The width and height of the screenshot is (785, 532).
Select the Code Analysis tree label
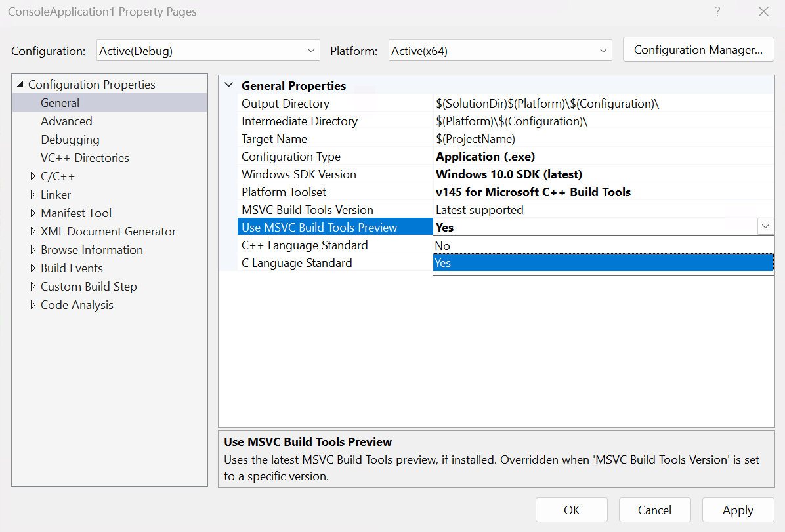(x=77, y=305)
